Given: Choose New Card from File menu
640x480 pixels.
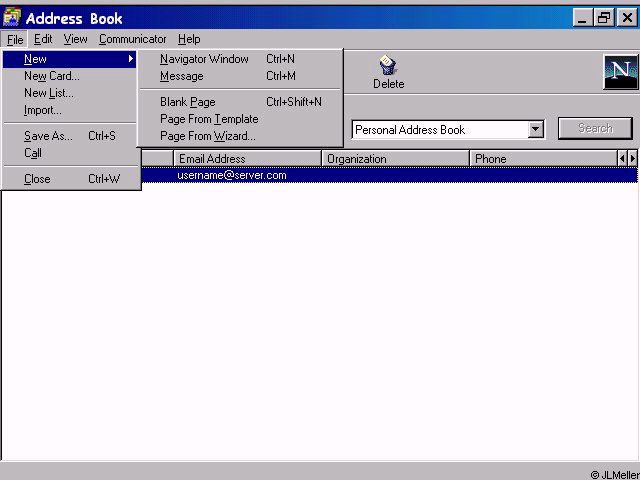Looking at the screenshot, I should click(69, 76).
